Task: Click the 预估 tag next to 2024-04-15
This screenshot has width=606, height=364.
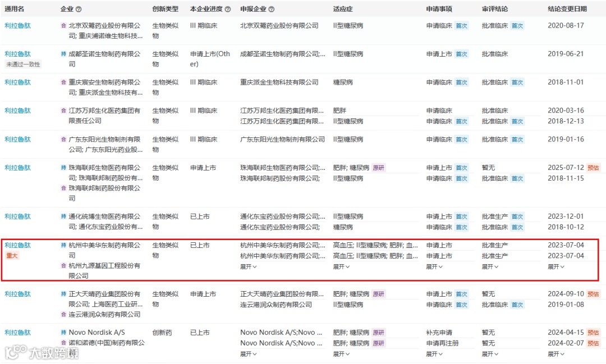Action: point(593,333)
